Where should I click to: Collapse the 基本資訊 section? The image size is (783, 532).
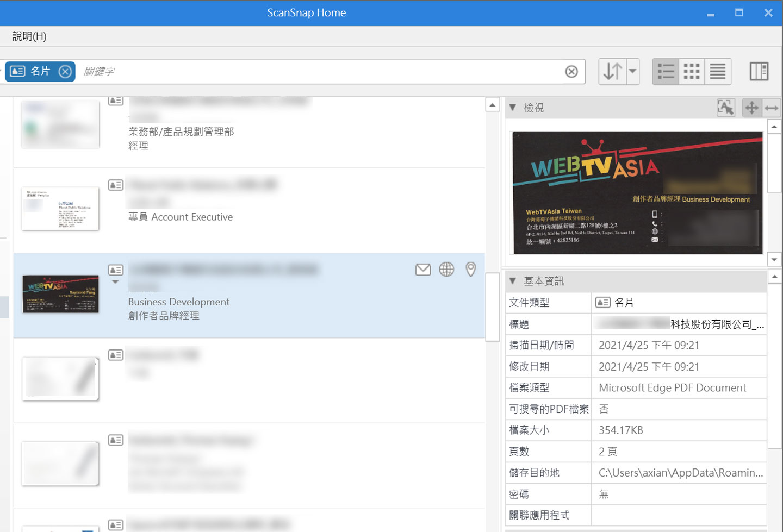pos(512,281)
